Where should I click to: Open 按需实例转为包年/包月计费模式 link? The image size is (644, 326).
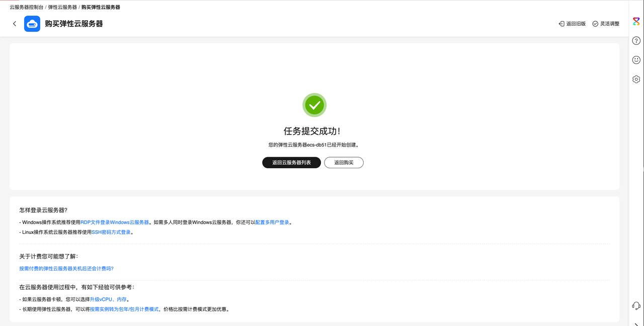(124, 309)
